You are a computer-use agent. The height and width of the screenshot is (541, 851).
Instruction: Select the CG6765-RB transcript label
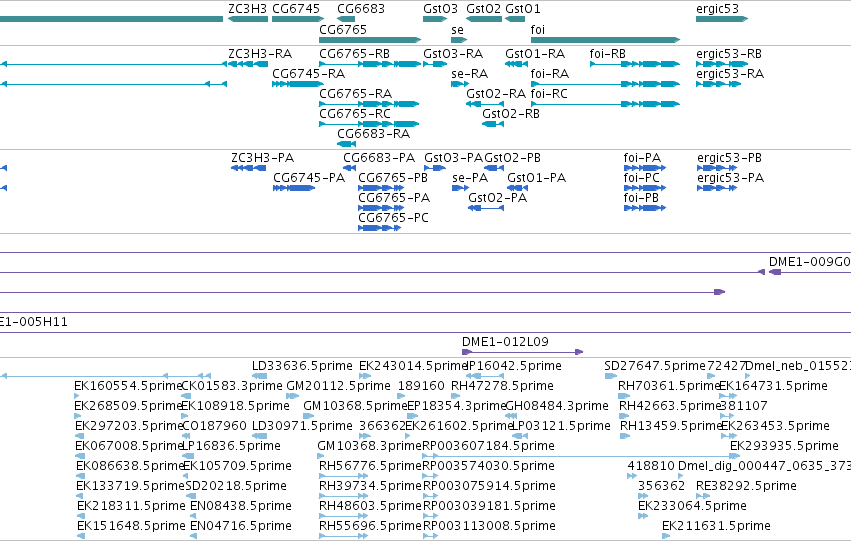354,54
